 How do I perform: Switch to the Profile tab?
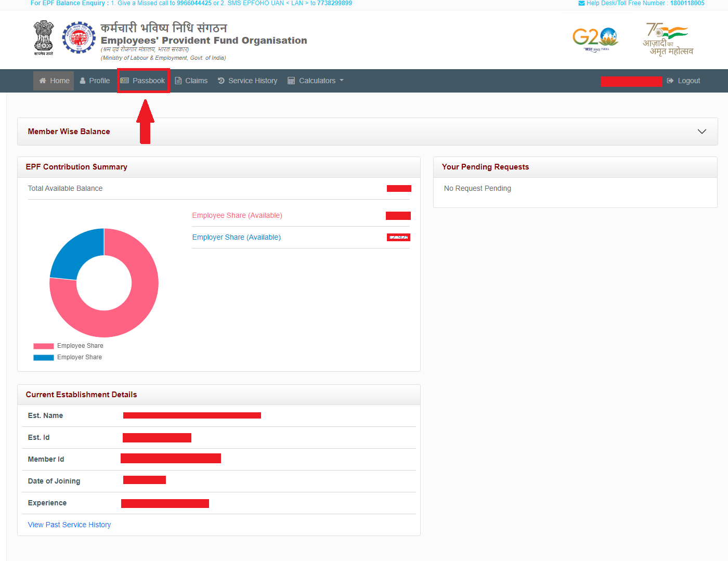coord(99,81)
